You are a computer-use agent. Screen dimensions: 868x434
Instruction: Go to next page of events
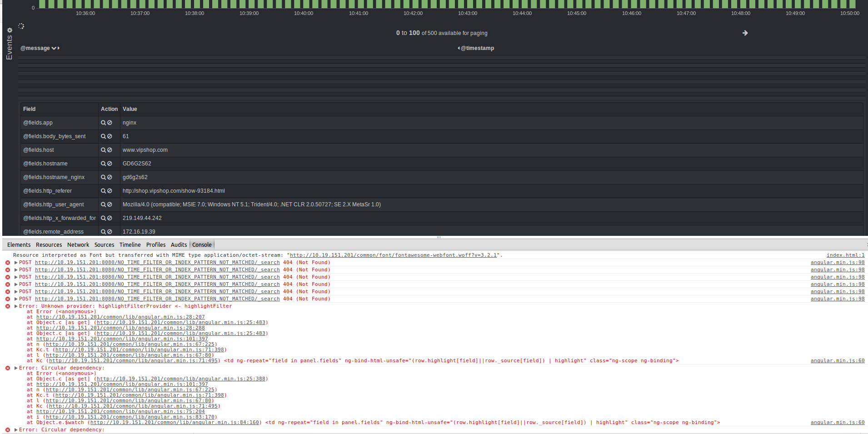pos(745,33)
